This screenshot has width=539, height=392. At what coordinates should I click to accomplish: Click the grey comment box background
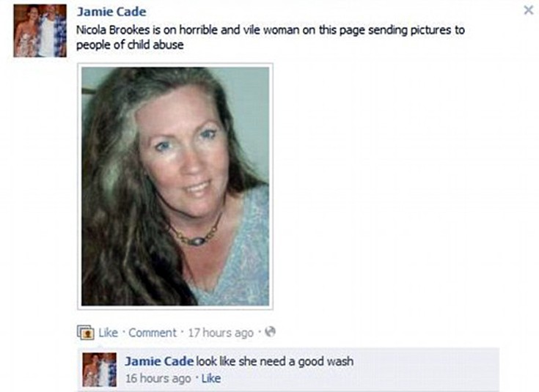pos(426,370)
